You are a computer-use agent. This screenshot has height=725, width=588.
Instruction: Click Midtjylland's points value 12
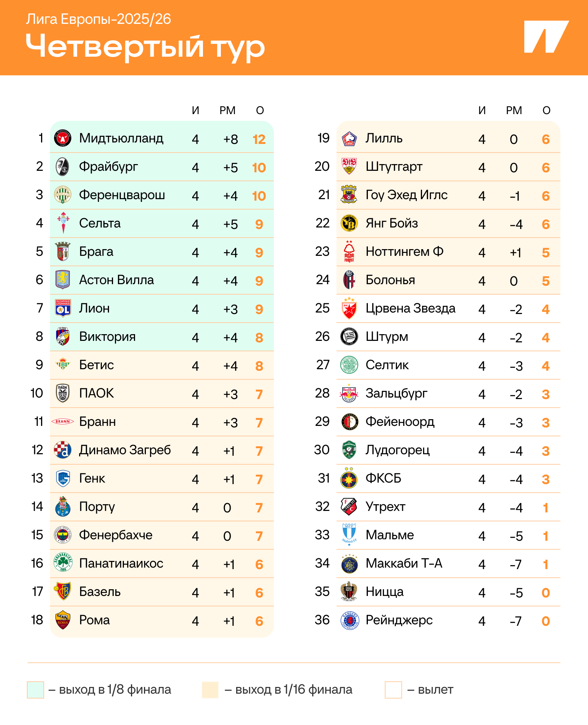(259, 139)
